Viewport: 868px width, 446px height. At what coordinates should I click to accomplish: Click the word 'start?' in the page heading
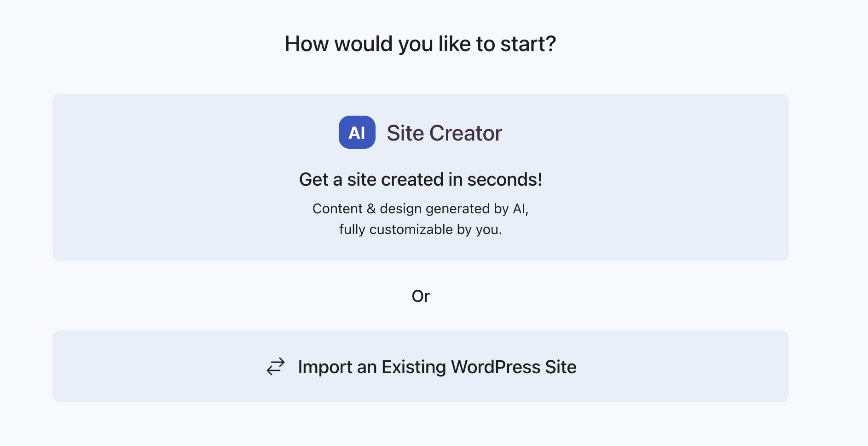click(x=528, y=44)
